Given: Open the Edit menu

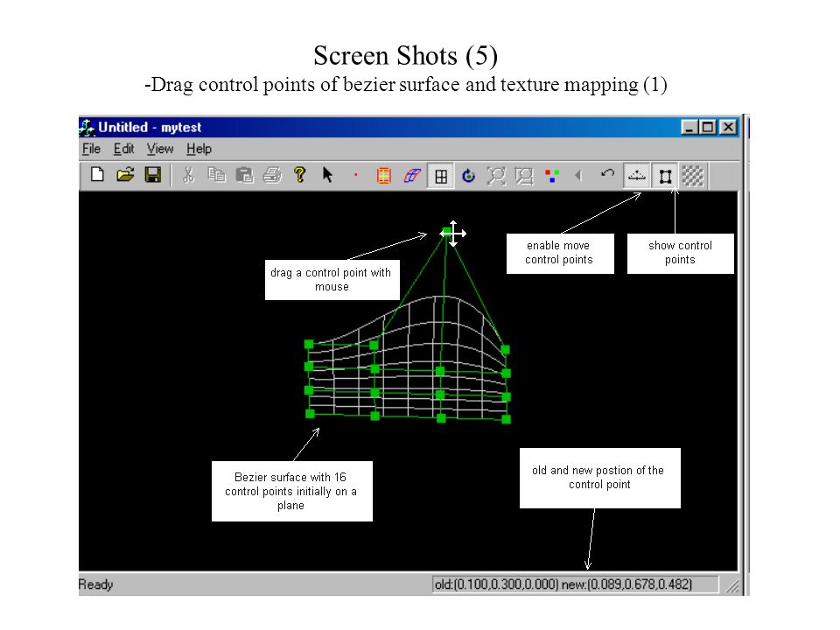Looking at the screenshot, I should coord(123,149).
